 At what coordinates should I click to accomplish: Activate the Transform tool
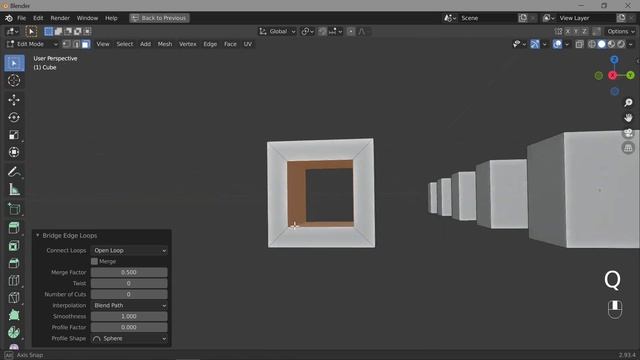(14, 152)
